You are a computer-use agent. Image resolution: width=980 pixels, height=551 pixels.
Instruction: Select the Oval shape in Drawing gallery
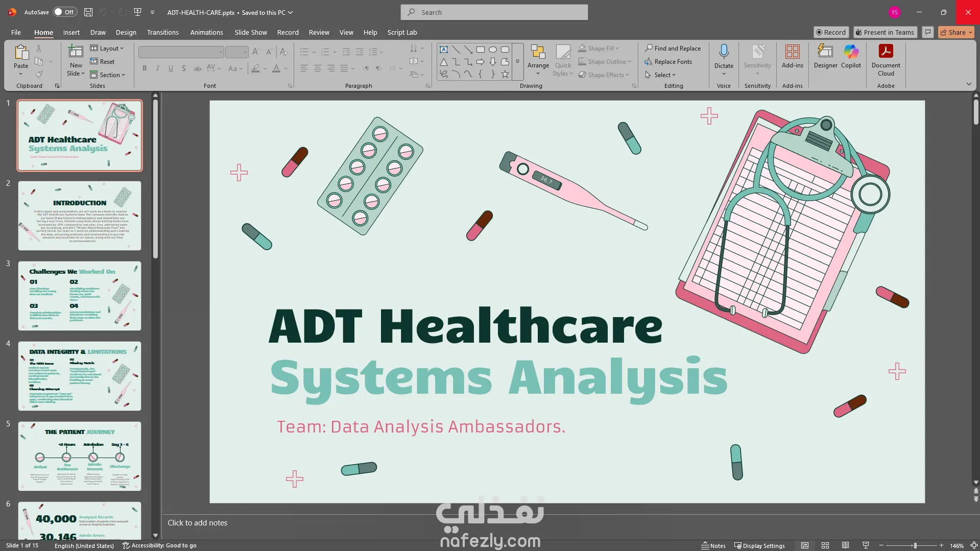click(x=493, y=50)
